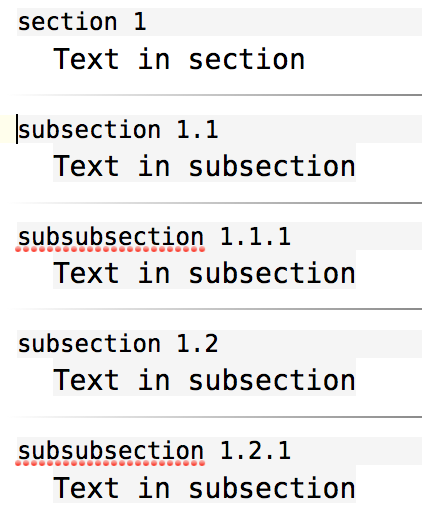This screenshot has height=532, width=422.
Task: Click separator line above subsection 1.2
Action: pyautogui.click(x=217, y=309)
